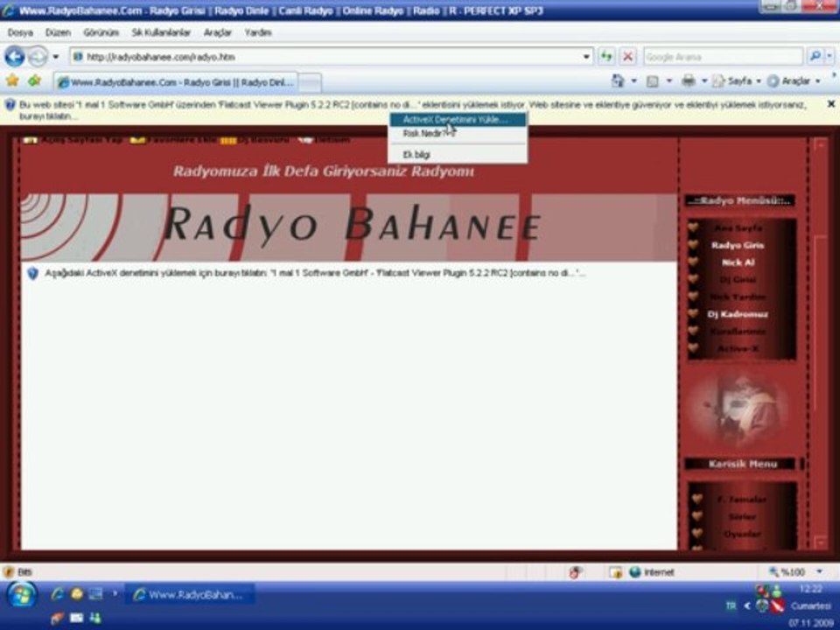
Task: Expand the Home button dropdown arrow
Action: [633, 81]
